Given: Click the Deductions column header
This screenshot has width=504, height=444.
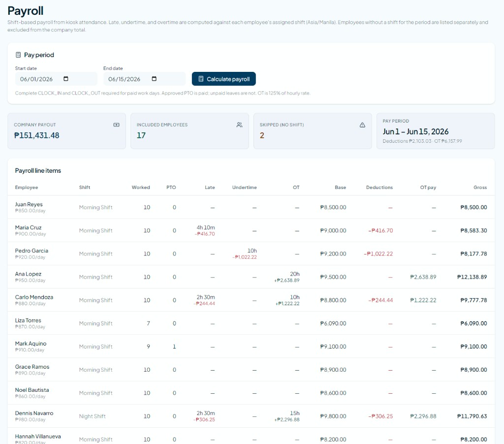Looking at the screenshot, I should coord(379,188).
